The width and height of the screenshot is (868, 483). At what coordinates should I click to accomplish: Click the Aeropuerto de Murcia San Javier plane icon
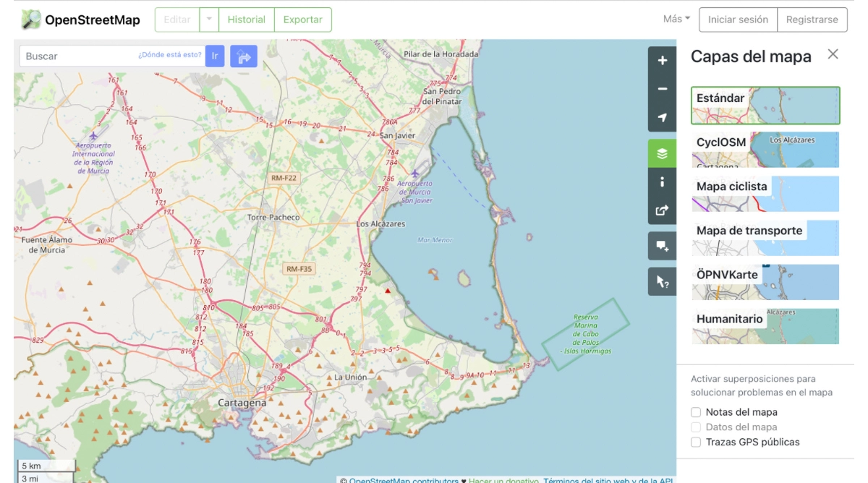[414, 174]
